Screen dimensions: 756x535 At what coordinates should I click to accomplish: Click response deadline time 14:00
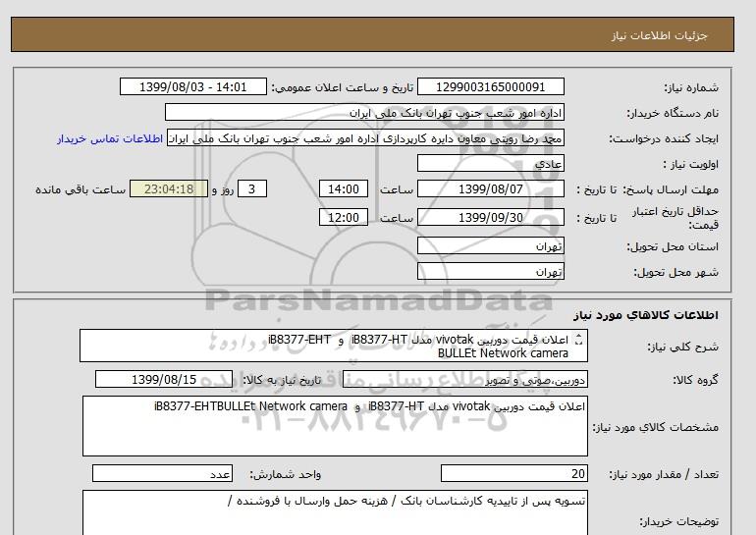(344, 188)
